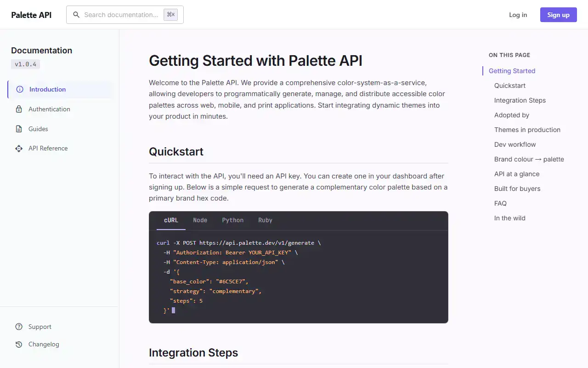The width and height of the screenshot is (588, 368).
Task: Select the Ruby code tab
Action: (x=266, y=220)
